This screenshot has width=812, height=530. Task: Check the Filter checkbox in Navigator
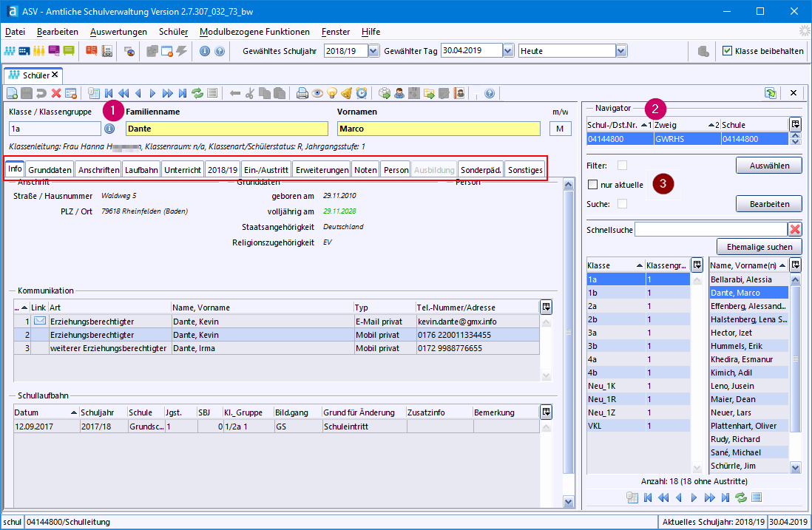623,166
